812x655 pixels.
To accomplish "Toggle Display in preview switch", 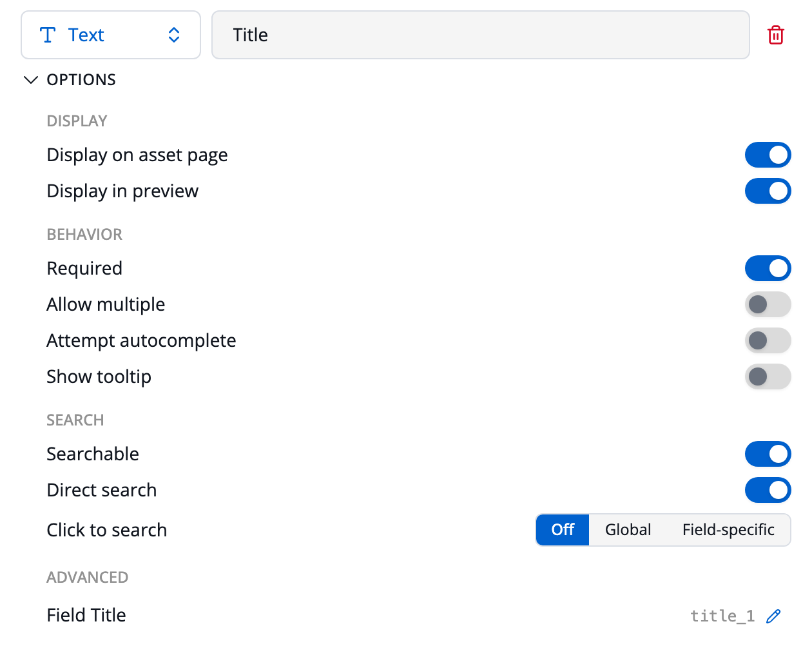I will 768,191.
